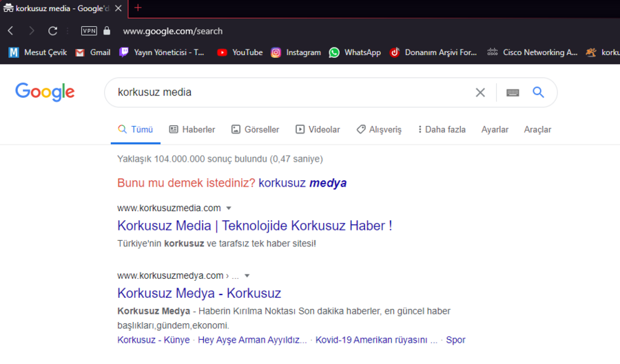Switch to the Alışveriş tab

pos(379,129)
